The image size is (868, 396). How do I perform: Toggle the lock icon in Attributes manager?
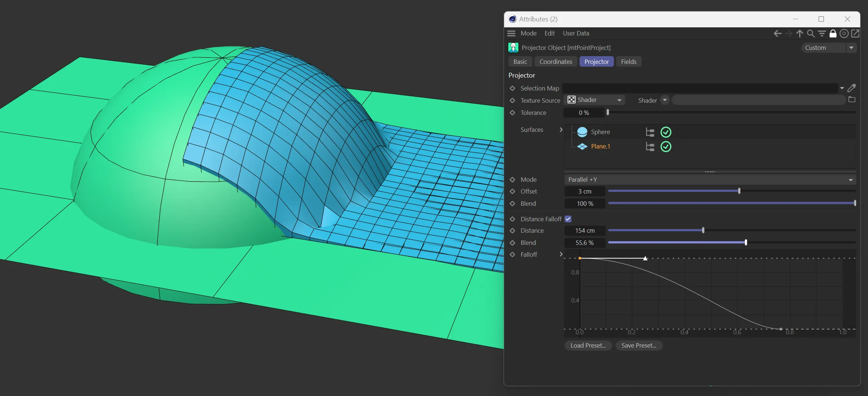pyautogui.click(x=833, y=34)
